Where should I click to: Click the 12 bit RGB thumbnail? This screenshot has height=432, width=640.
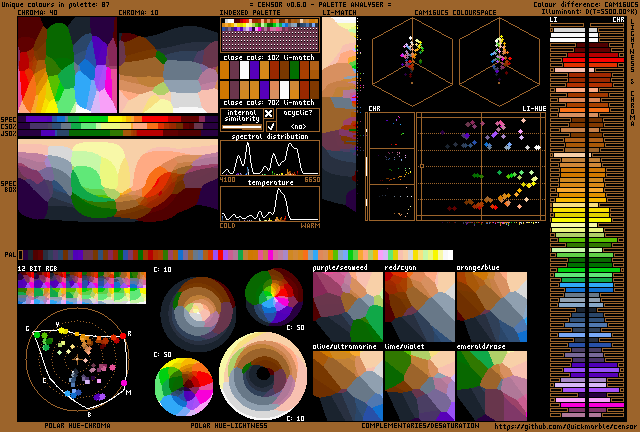click(x=82, y=289)
